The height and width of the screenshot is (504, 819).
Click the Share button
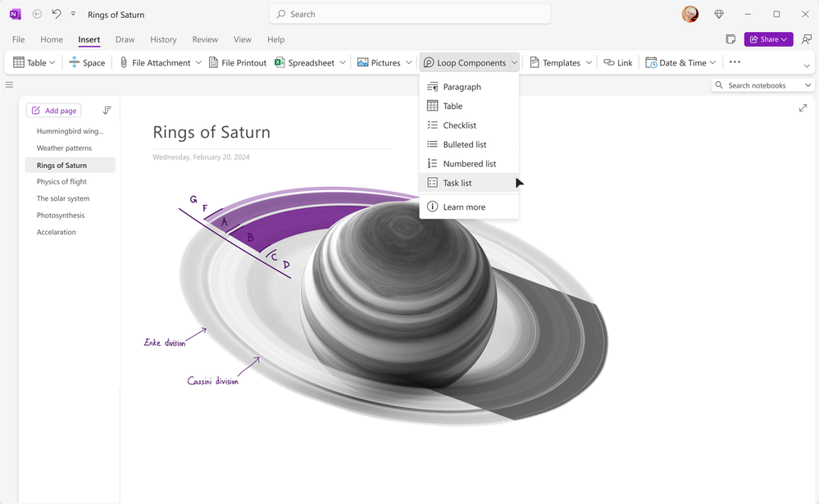pyautogui.click(x=768, y=39)
